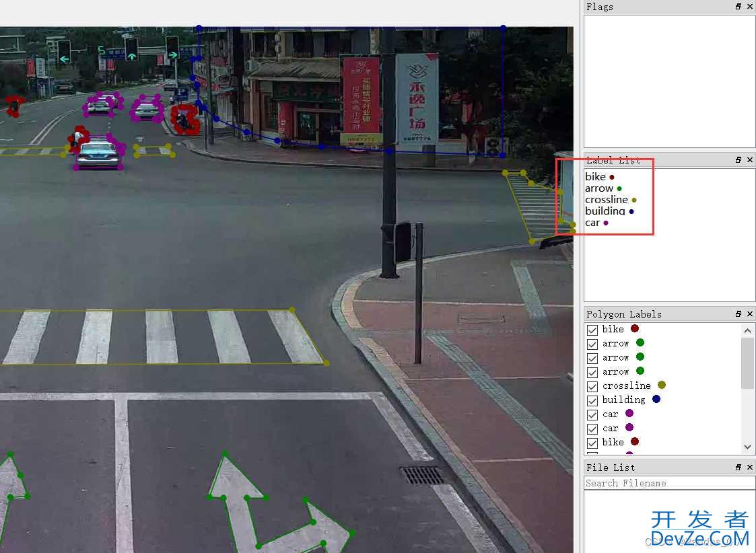756x553 pixels.
Task: Select arrow in the Label List
Action: (x=603, y=188)
